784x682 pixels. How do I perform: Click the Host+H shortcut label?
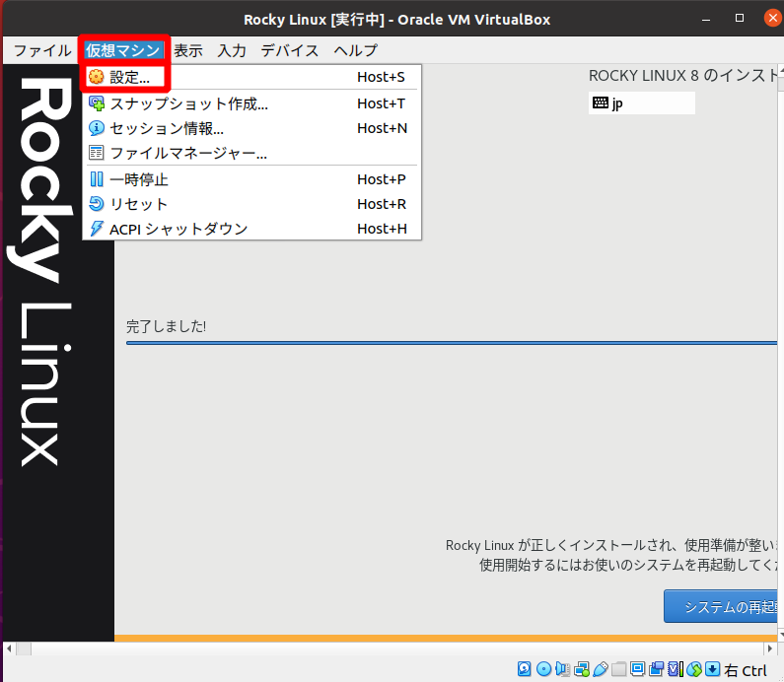(382, 229)
